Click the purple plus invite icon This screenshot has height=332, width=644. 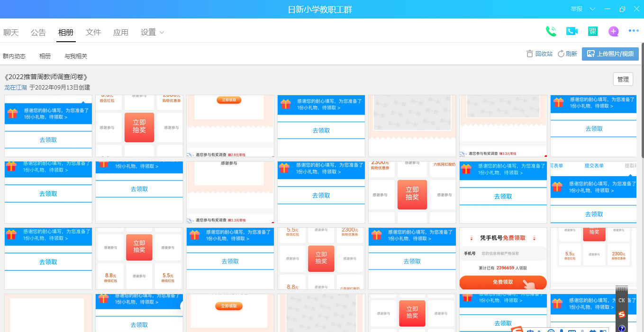click(614, 31)
